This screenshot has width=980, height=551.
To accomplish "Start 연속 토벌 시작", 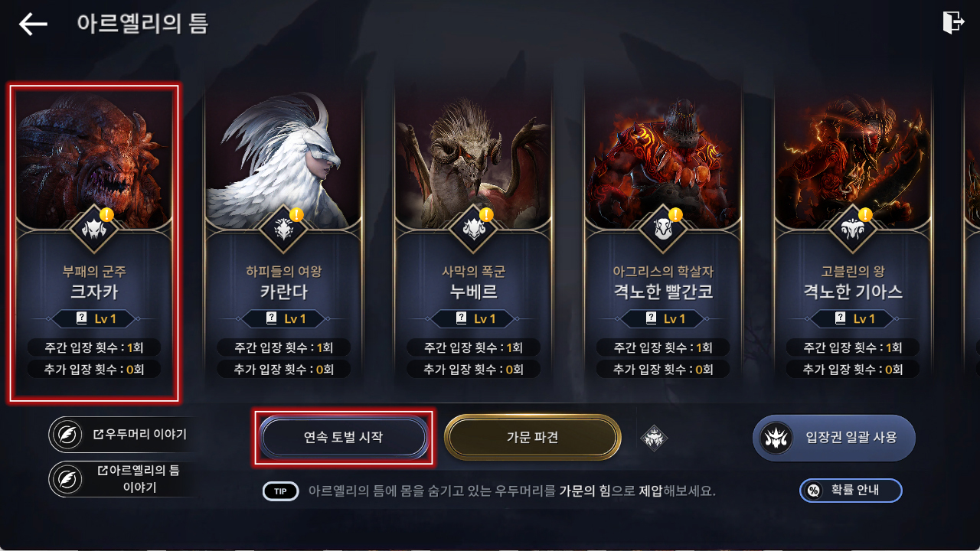I will coord(343,438).
